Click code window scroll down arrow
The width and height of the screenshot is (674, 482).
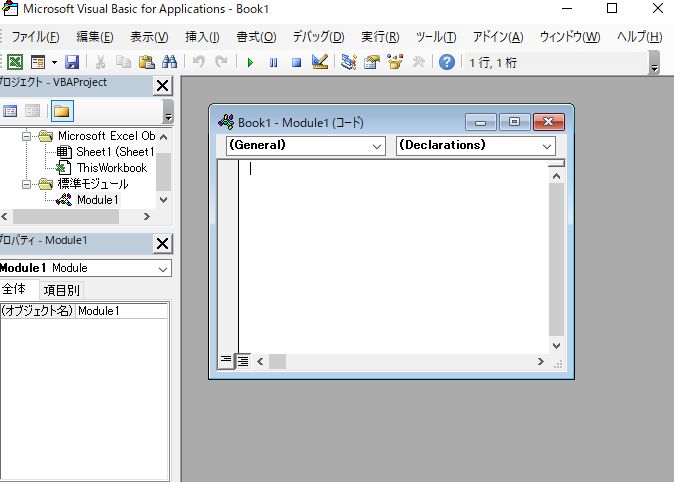[x=556, y=346]
